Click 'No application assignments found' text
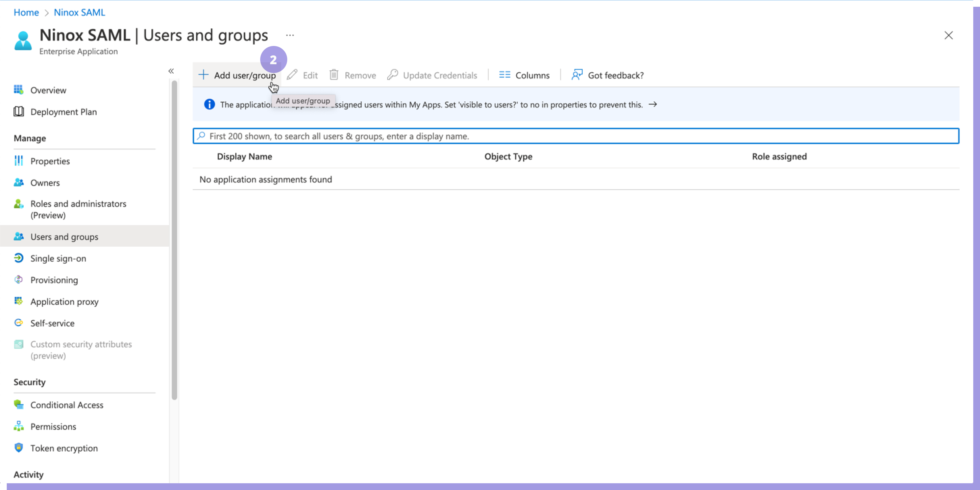Screen dimensions: 980x490 266,179
